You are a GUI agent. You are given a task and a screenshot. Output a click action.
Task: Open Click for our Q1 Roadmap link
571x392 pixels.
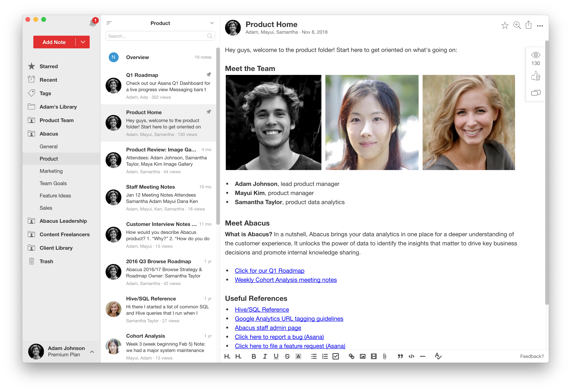[x=269, y=271]
